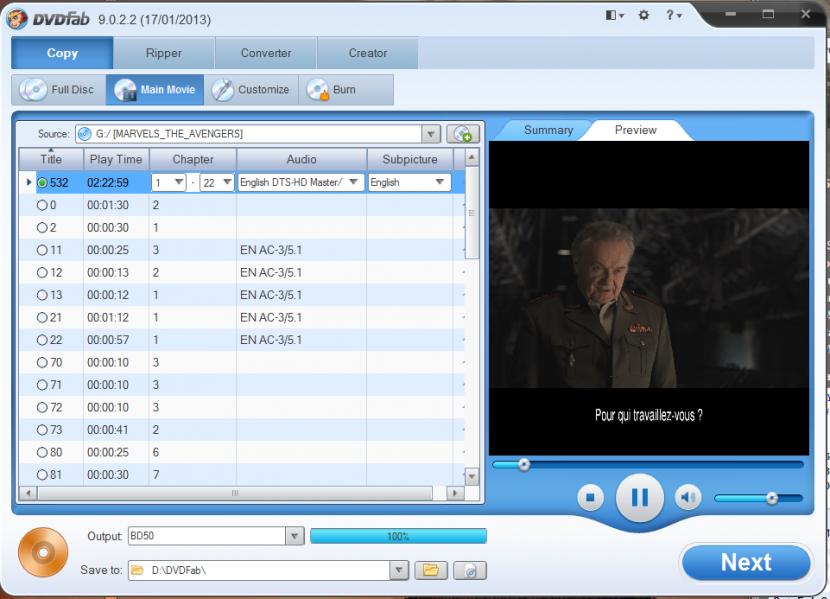Viewport: 830px width, 599px height.
Task: Select the Full Disc copy mode
Action: click(x=58, y=89)
